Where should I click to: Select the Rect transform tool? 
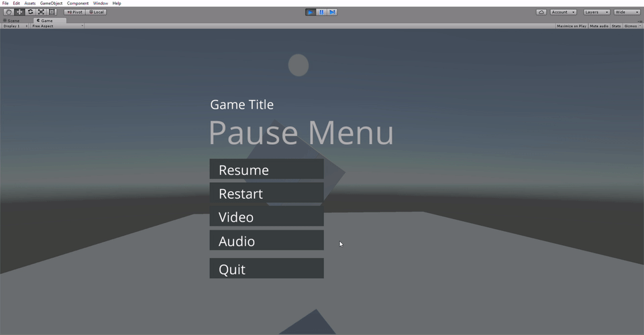click(52, 12)
